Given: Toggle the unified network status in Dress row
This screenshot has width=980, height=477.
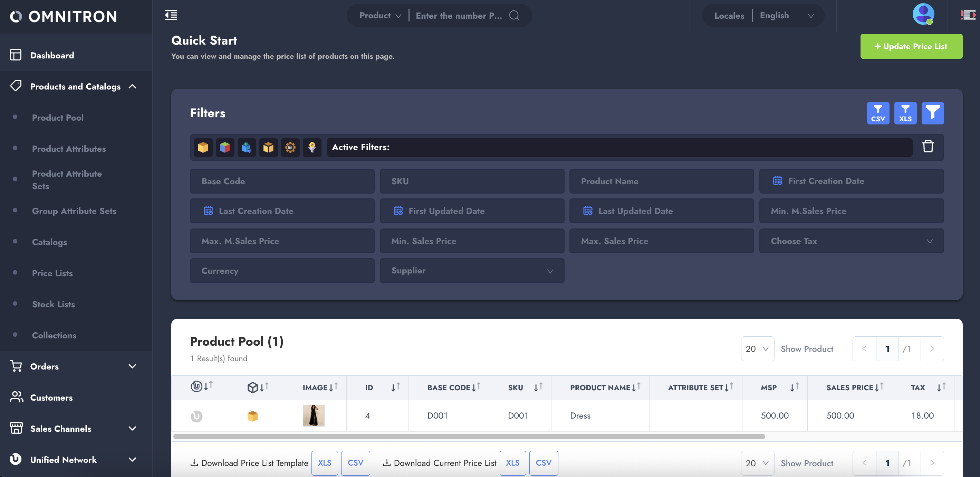Looking at the screenshot, I should [196, 416].
